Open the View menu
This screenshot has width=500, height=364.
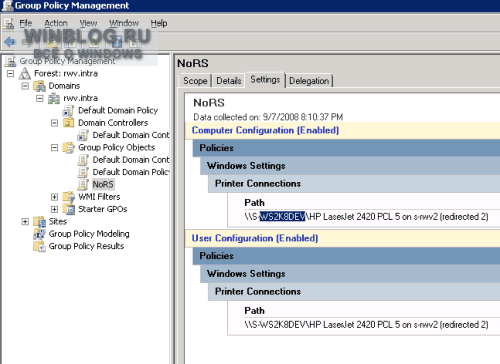coord(88,23)
